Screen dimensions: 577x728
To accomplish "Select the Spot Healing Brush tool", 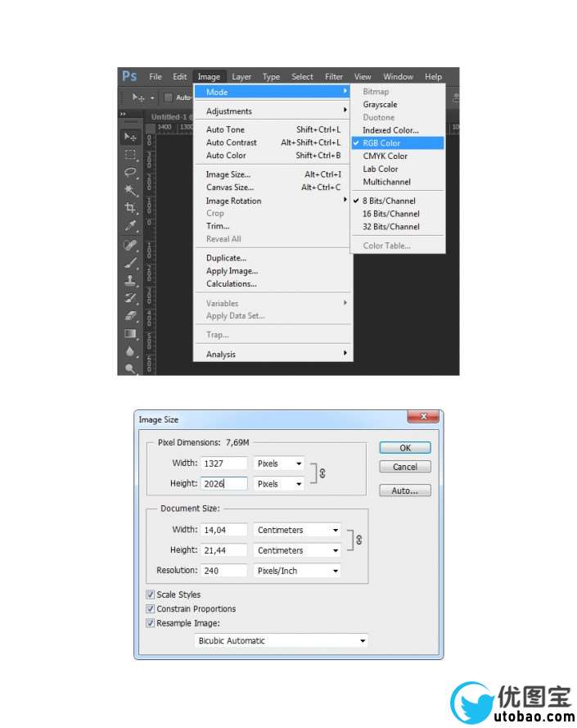I will click(130, 245).
